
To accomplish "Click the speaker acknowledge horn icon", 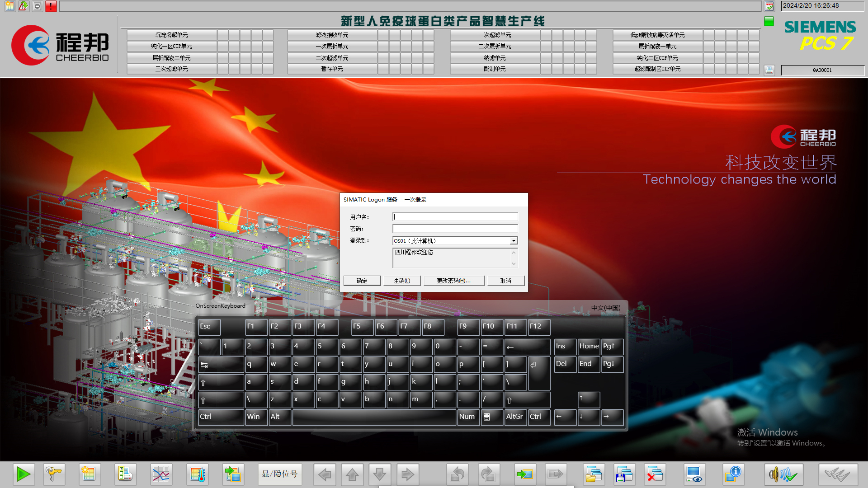I will 783,474.
